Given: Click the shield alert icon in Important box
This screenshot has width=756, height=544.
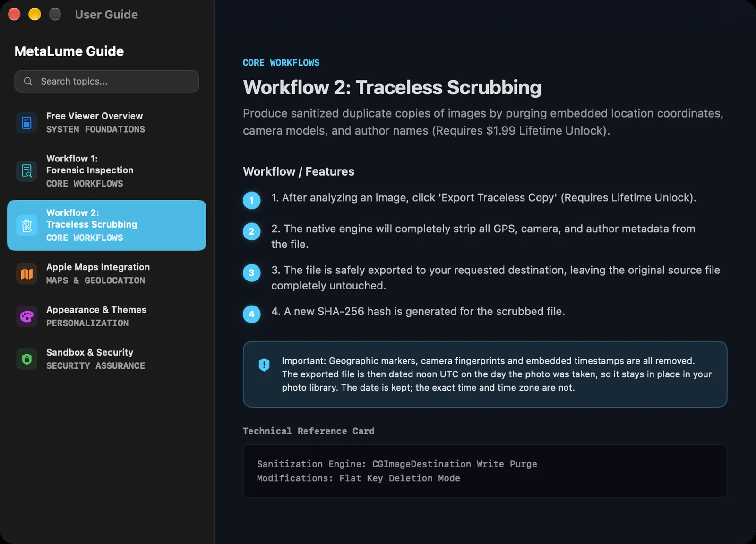Looking at the screenshot, I should 264,365.
